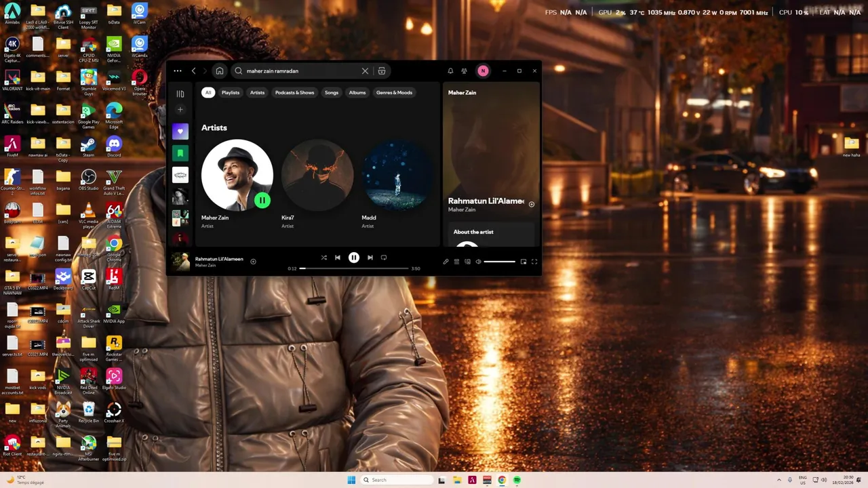868x488 pixels.
Task: Open Spotify's three-dots main menu
Action: [x=177, y=70]
